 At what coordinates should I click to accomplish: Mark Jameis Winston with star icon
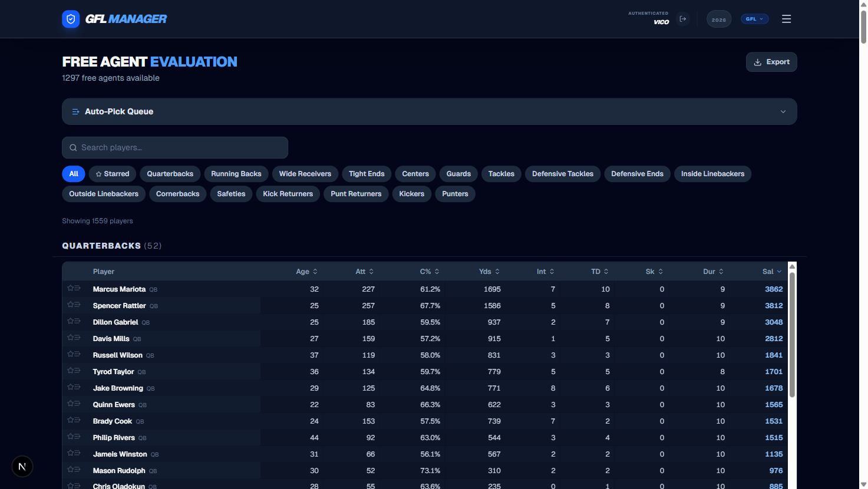pyautogui.click(x=70, y=453)
